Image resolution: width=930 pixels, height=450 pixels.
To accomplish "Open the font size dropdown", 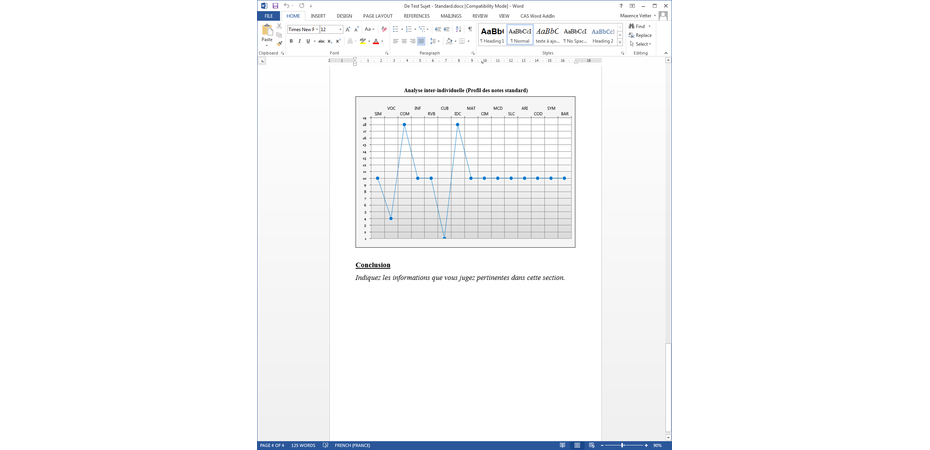I will click(340, 29).
